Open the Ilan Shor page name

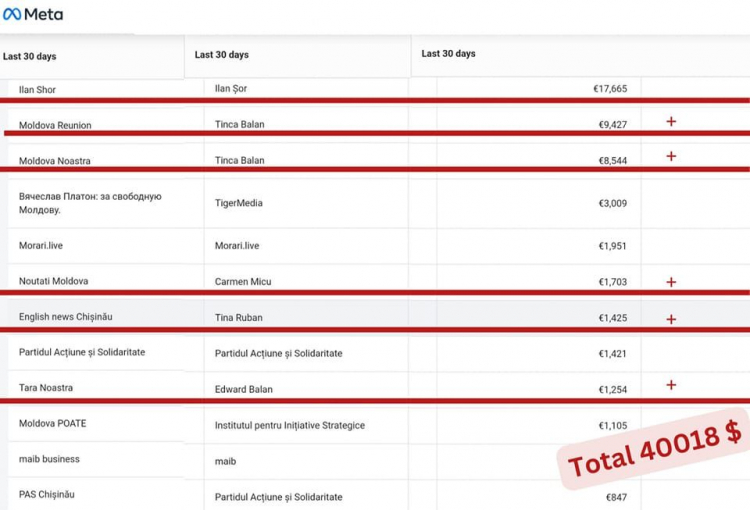tap(37, 89)
